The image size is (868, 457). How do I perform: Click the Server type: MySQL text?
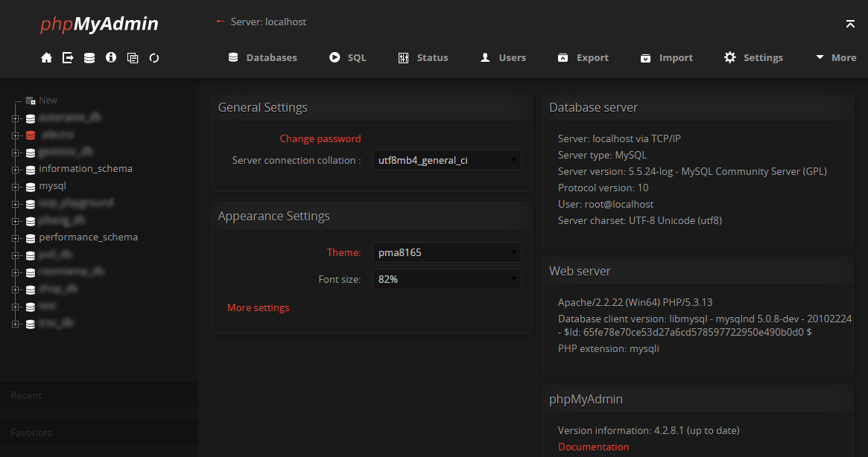(x=602, y=156)
